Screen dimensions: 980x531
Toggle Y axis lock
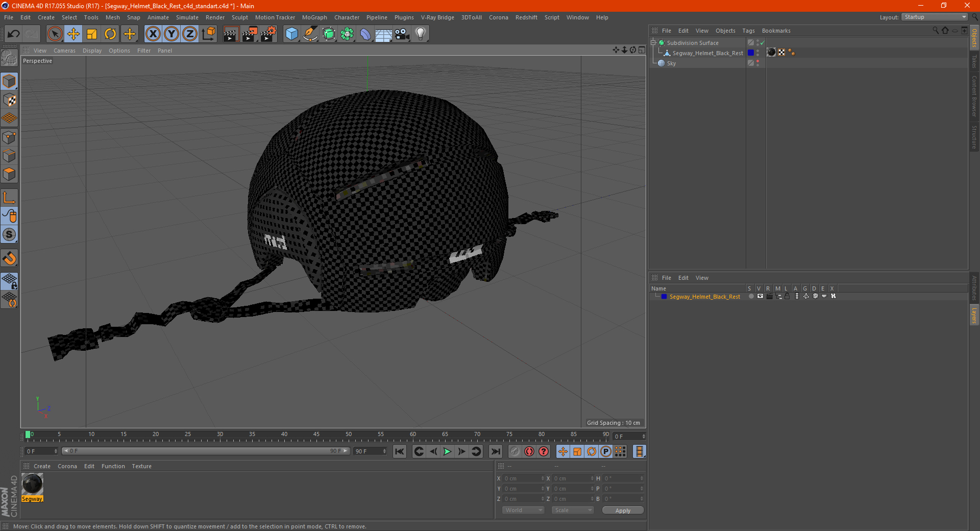coord(171,34)
